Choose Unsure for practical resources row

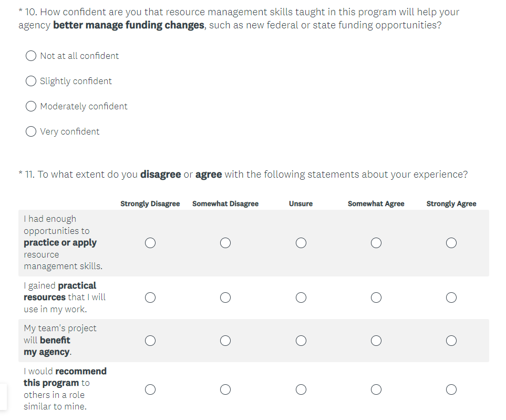pos(301,298)
